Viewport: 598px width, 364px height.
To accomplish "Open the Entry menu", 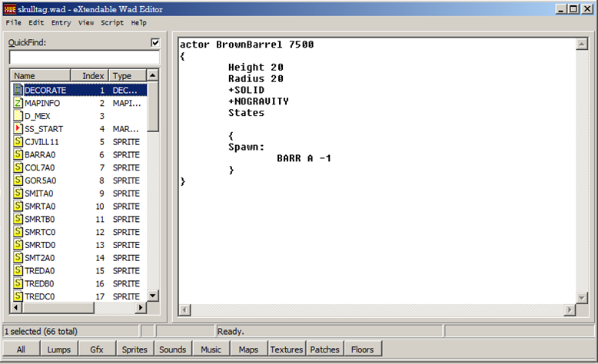I will pyautogui.click(x=61, y=22).
